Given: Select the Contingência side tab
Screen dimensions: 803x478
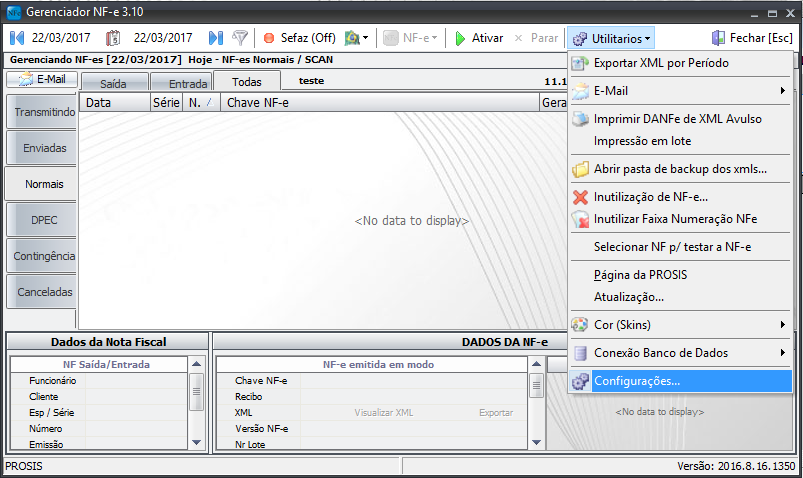Looking at the screenshot, I should 42,256.
